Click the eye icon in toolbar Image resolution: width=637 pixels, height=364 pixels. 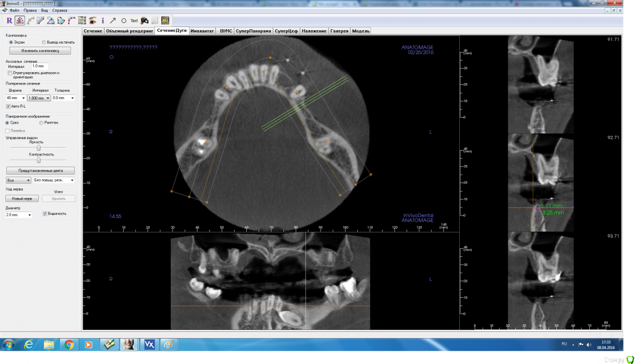(92, 21)
